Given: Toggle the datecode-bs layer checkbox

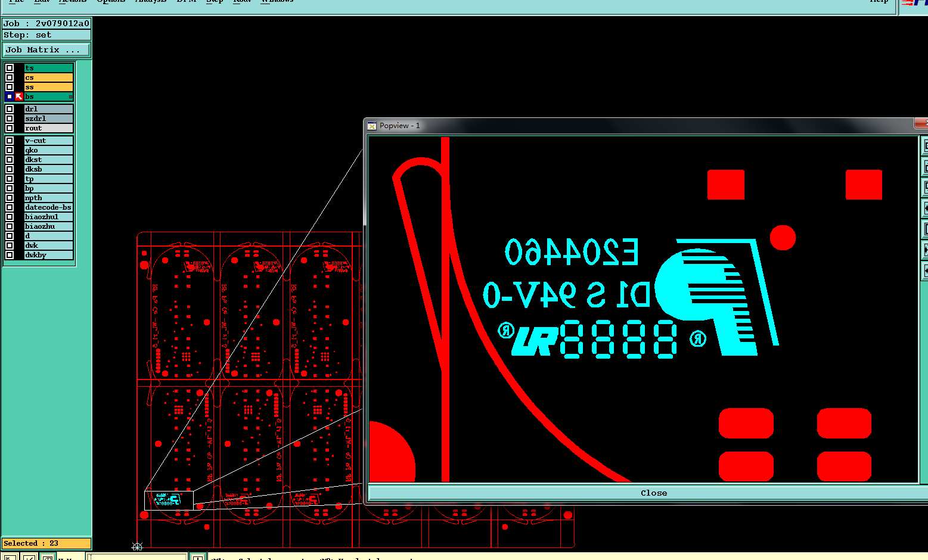Looking at the screenshot, I should point(10,207).
